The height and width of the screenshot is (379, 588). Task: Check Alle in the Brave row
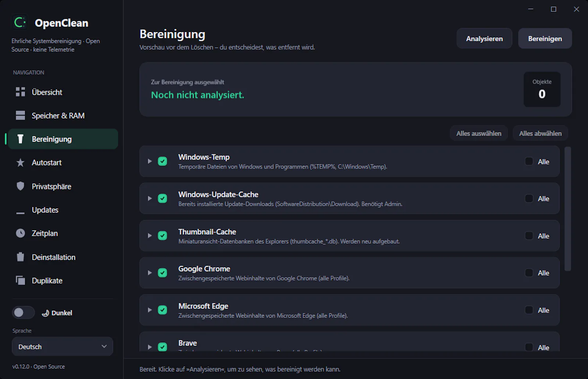click(529, 347)
